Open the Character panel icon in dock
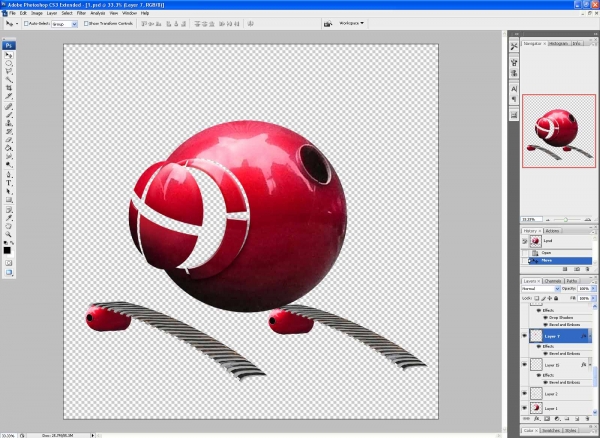Viewport: 600px width, 438px height. coord(514,89)
